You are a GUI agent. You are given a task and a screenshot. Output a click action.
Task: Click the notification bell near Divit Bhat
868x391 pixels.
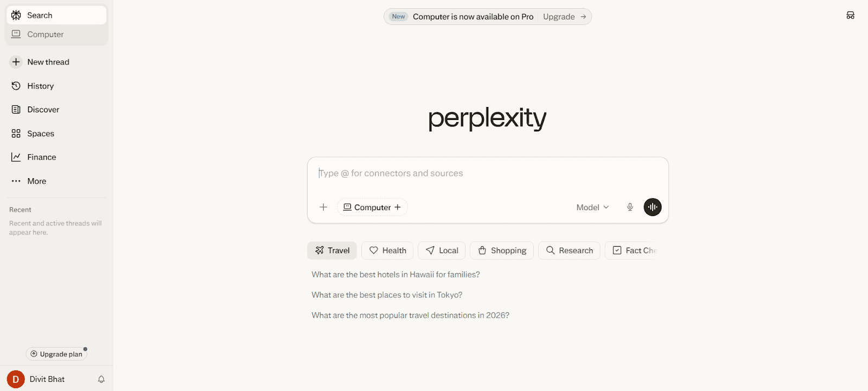(x=101, y=379)
